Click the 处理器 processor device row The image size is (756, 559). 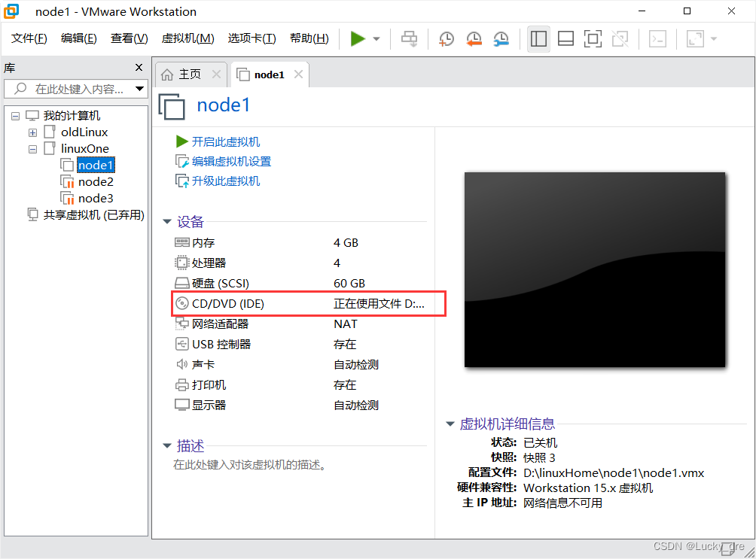[300, 263]
